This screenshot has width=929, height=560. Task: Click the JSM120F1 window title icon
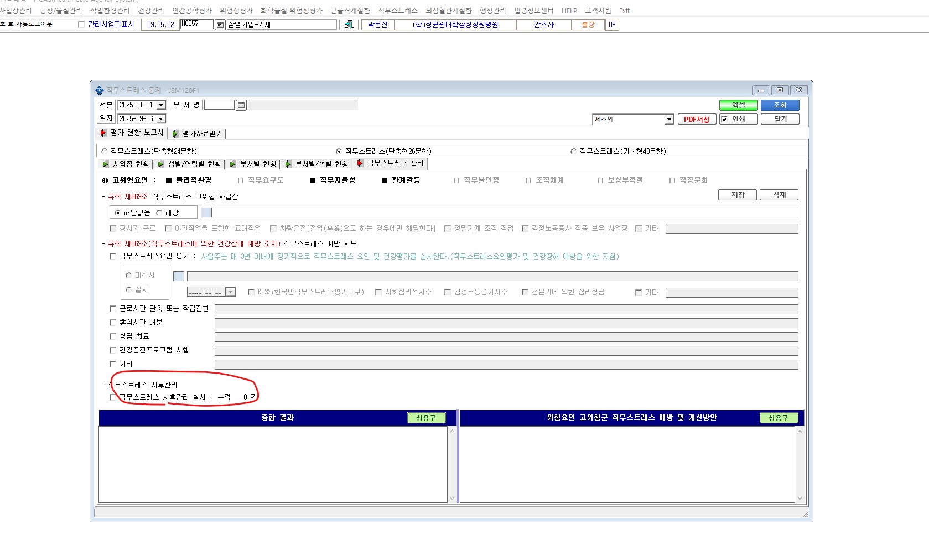coord(100,90)
